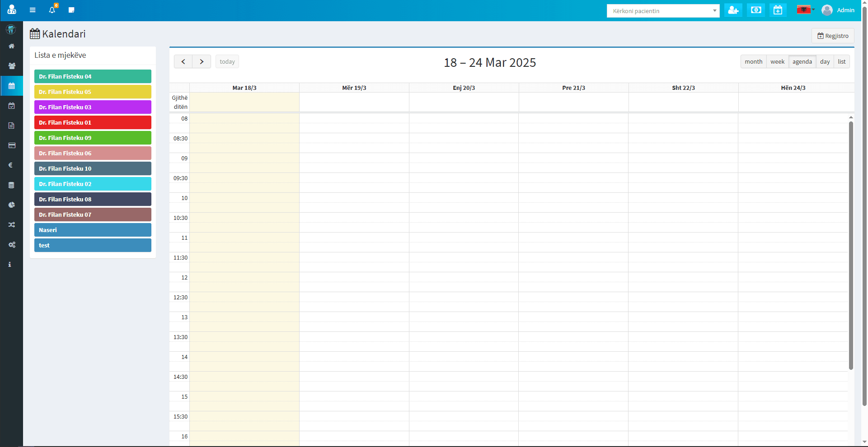Click the 'Sht 22/3' column header
The height and width of the screenshot is (447, 868).
point(684,88)
